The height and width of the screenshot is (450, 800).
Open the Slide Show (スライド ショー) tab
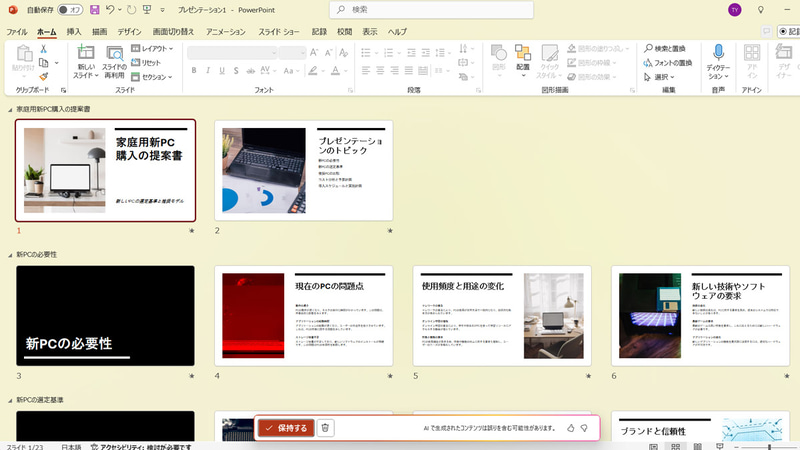click(x=279, y=32)
